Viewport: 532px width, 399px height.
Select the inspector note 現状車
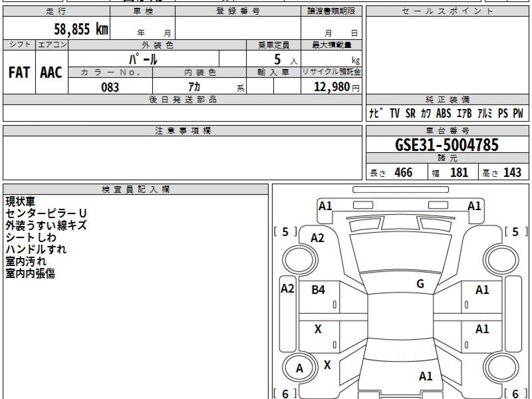pos(20,202)
